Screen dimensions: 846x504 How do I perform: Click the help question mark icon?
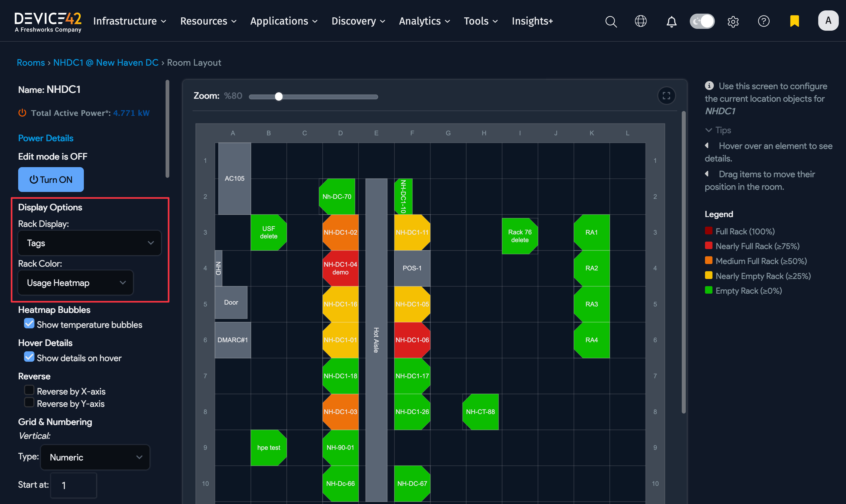tap(763, 21)
